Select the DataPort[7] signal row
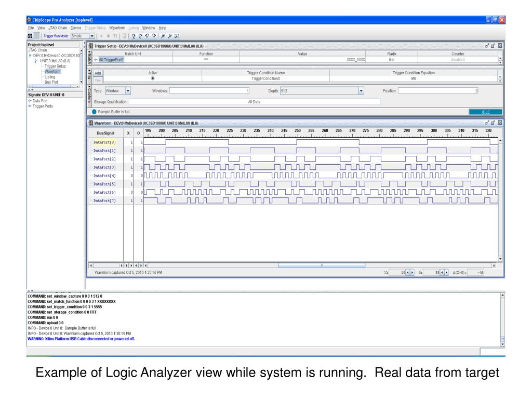The height and width of the screenshot is (399, 532). pos(104,201)
